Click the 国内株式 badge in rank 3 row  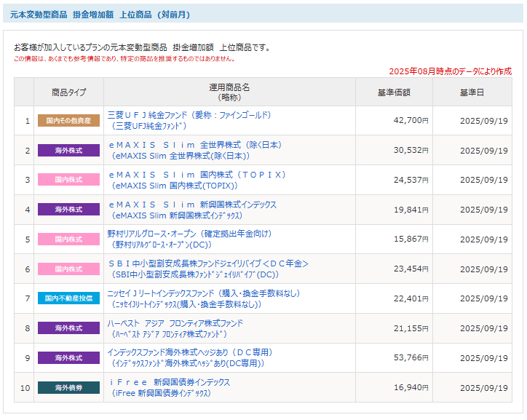68,180
